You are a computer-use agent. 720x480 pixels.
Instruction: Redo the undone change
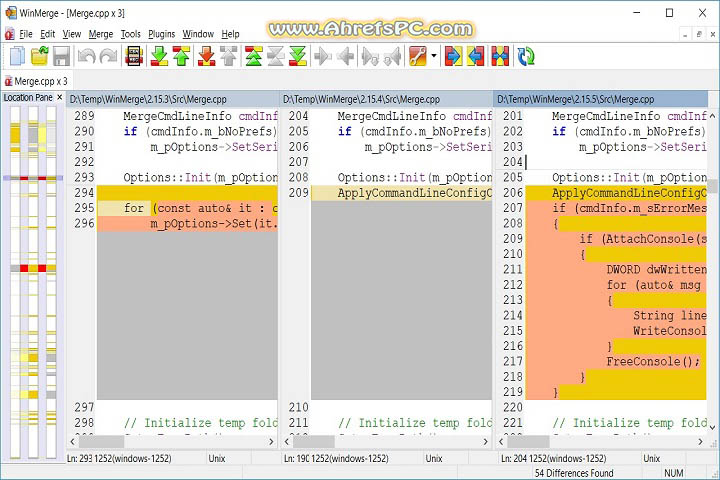coord(108,56)
